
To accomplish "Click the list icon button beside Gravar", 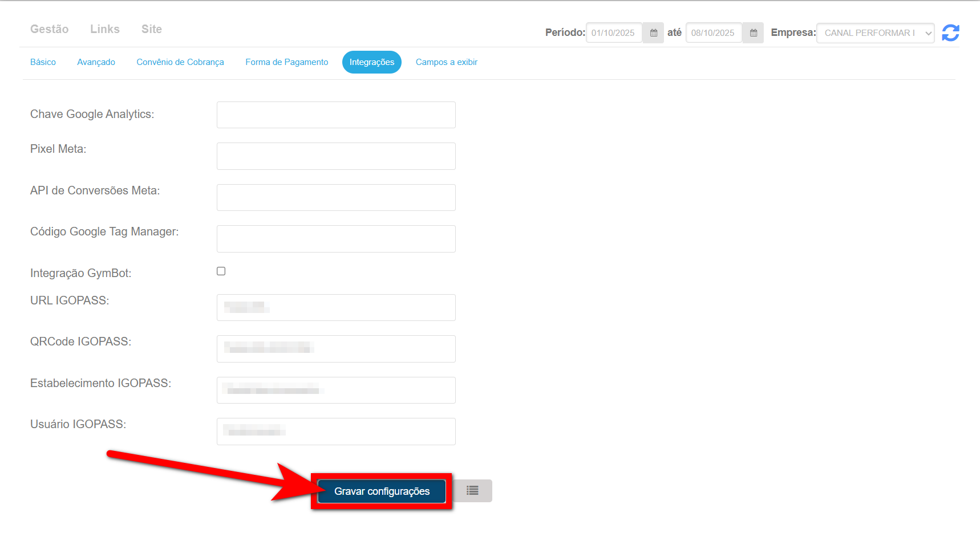I will 472,491.
